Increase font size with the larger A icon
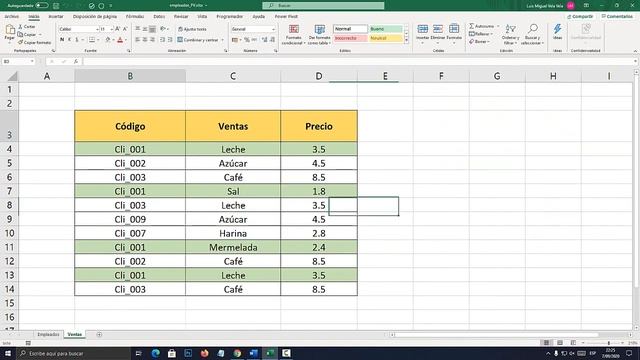The height and width of the screenshot is (360, 640). (x=118, y=29)
